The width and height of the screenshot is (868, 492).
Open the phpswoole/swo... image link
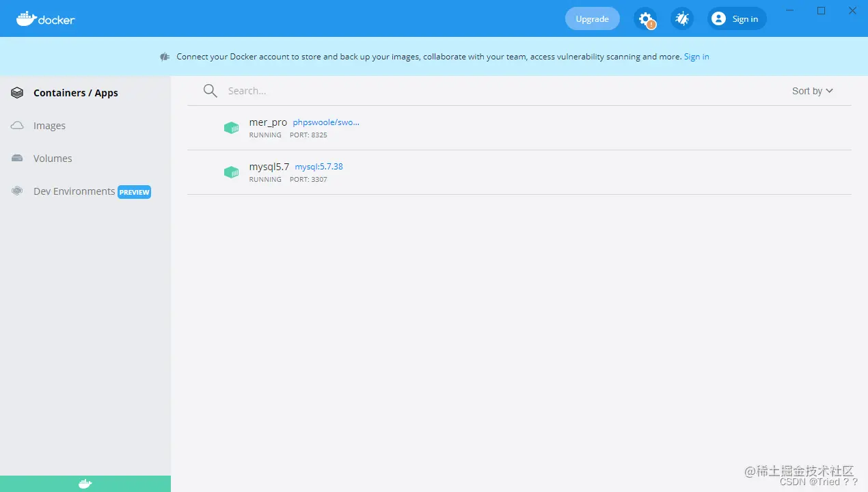pyautogui.click(x=326, y=122)
